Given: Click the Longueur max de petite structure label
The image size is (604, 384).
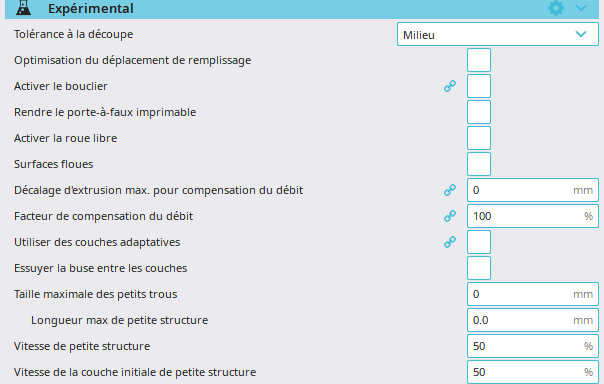Looking at the screenshot, I should tap(119, 320).
